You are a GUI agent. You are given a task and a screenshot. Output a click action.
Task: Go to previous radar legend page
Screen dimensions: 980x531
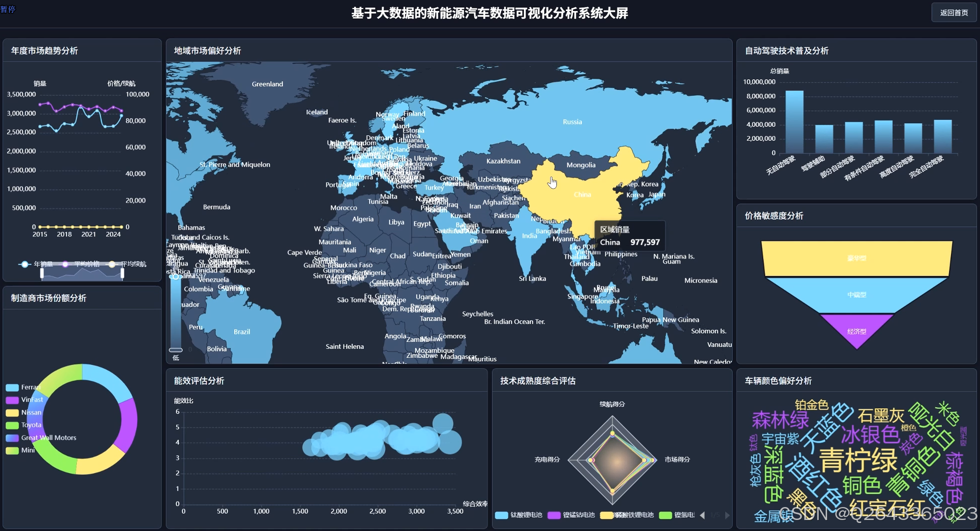pyautogui.click(x=702, y=515)
